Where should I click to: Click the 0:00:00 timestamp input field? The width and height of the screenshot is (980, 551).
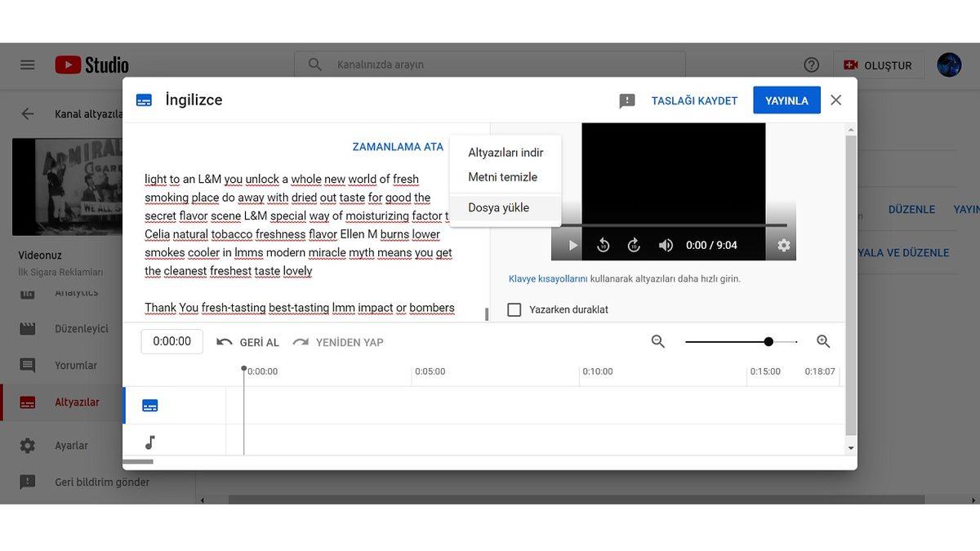(x=171, y=341)
